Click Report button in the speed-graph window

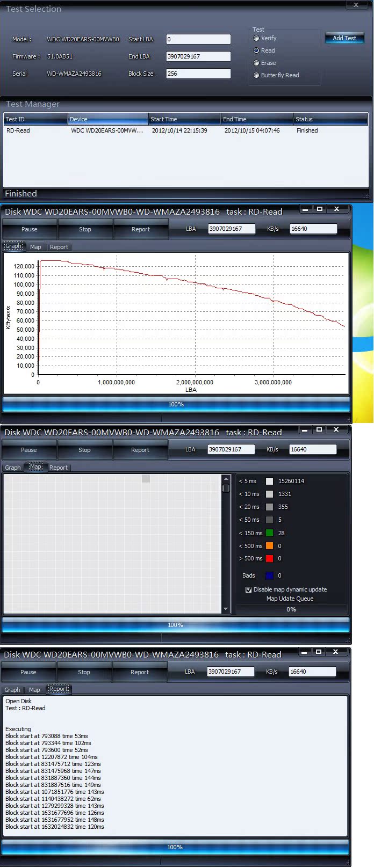[x=141, y=229]
